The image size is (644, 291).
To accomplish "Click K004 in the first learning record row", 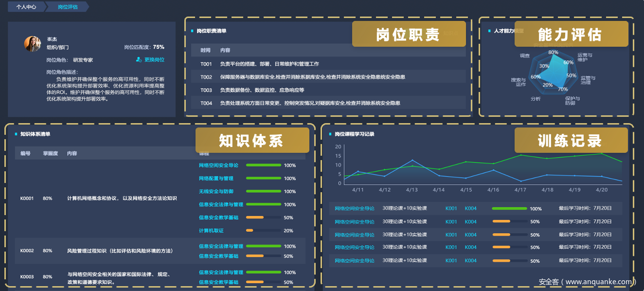I will point(470,208).
